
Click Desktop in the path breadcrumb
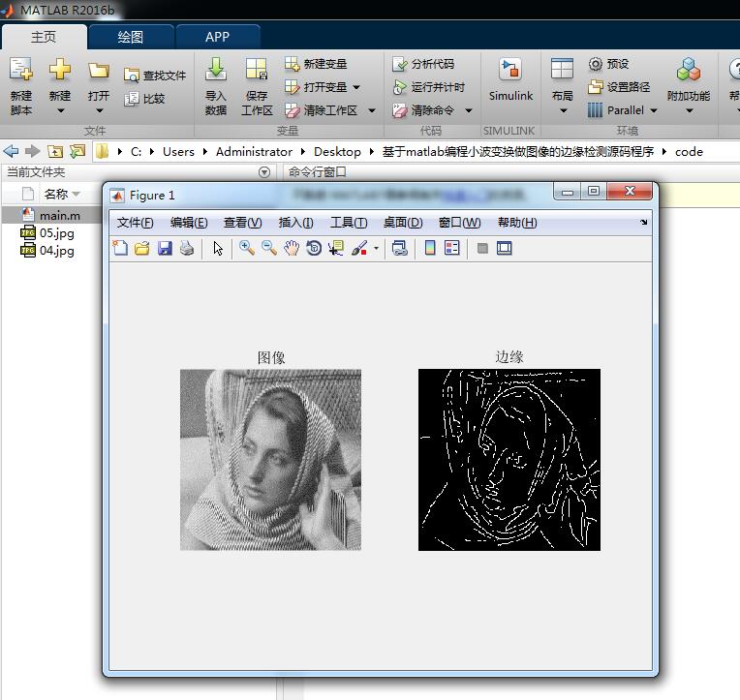pyautogui.click(x=337, y=151)
